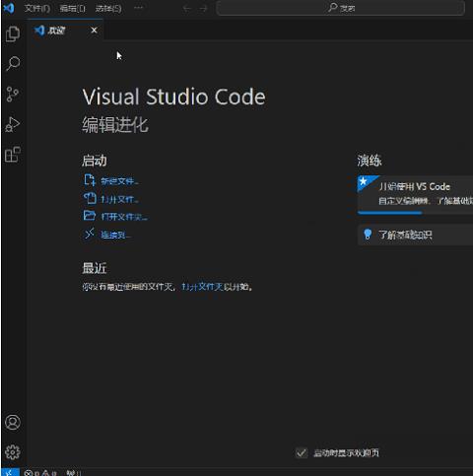Screen dimensions: 473x476
Task: Click the open folder icon under 启动
Action: coord(90,216)
